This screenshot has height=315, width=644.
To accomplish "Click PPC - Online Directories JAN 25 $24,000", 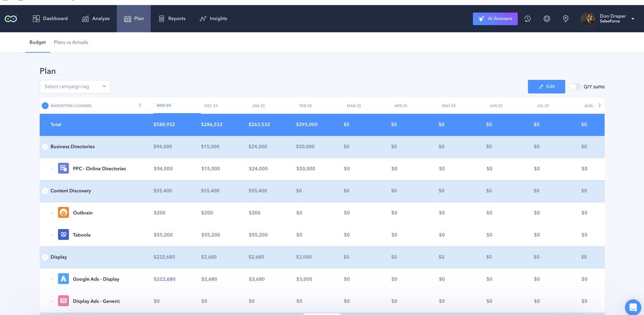I will [x=258, y=169].
